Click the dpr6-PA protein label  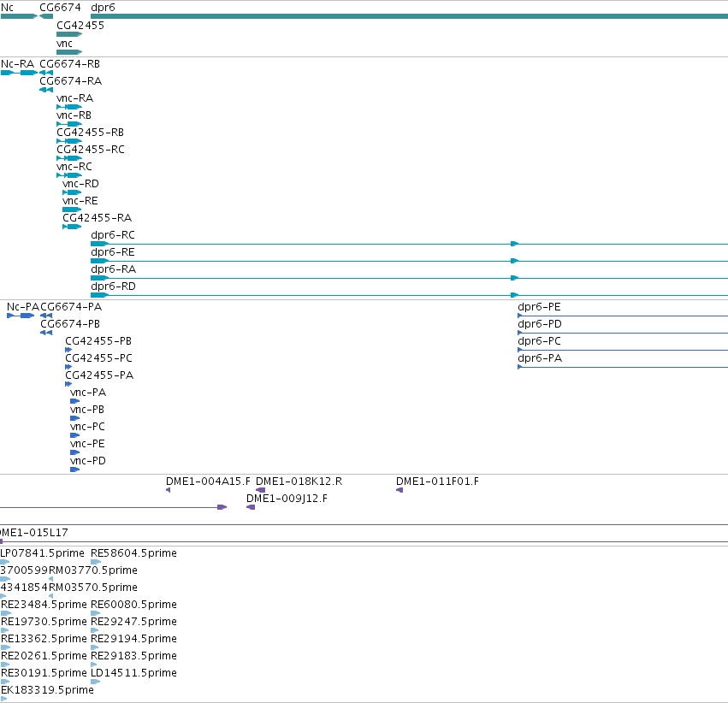click(x=540, y=358)
